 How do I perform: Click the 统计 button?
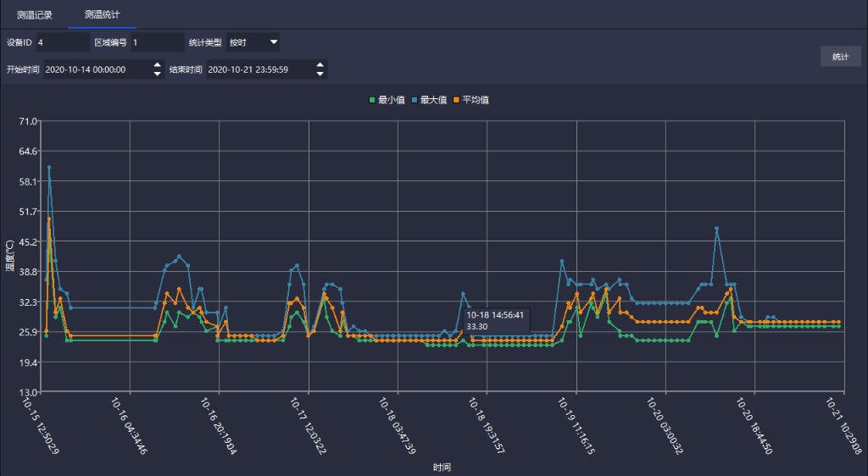[840, 57]
